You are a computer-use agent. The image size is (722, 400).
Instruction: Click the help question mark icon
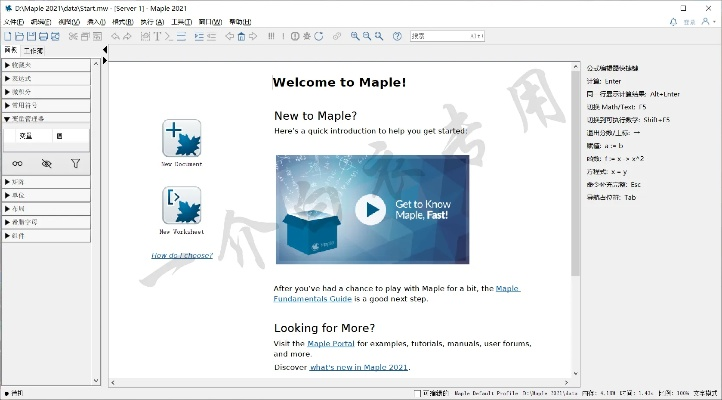click(x=397, y=36)
